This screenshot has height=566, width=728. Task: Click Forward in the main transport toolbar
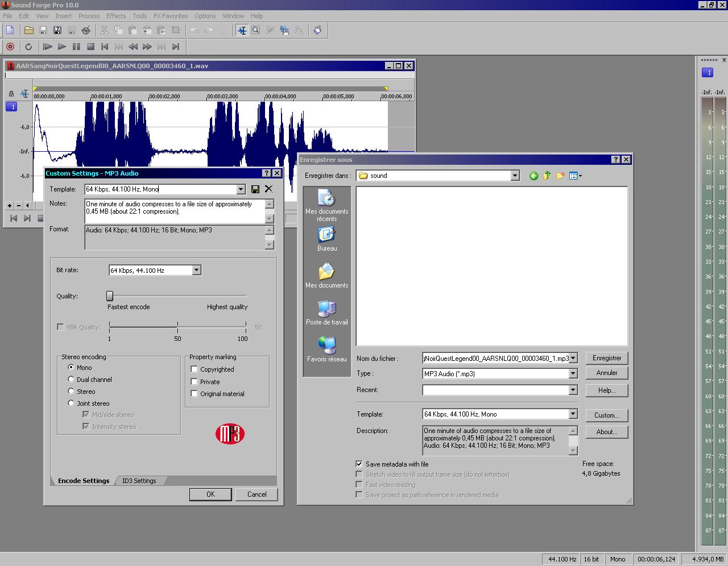(x=147, y=47)
